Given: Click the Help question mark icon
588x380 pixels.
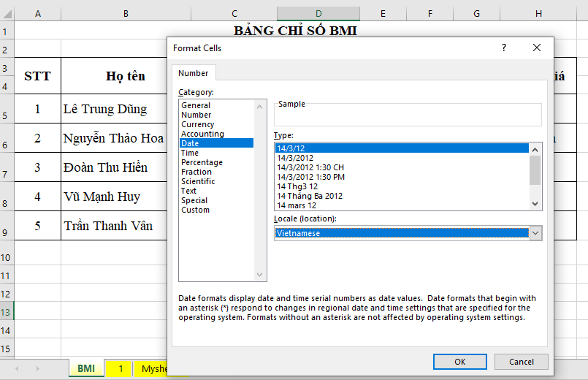Looking at the screenshot, I should (503, 47).
